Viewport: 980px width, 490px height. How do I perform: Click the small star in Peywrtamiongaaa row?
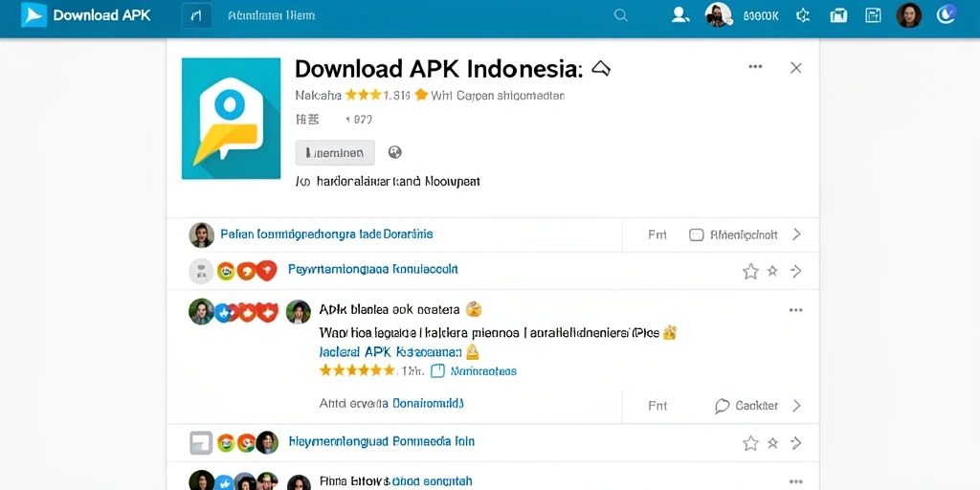coord(772,271)
